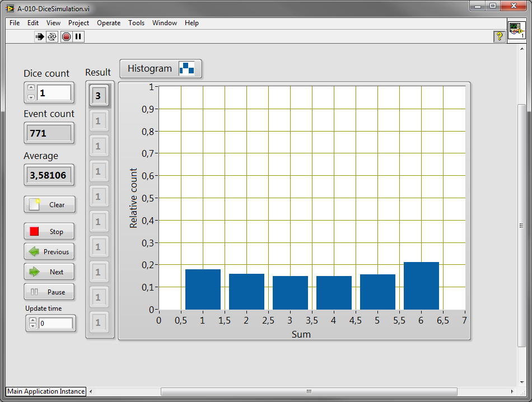The image size is (532, 402).
Task: Click the horizontal scrollbar right arrow
Action: [x=512, y=391]
